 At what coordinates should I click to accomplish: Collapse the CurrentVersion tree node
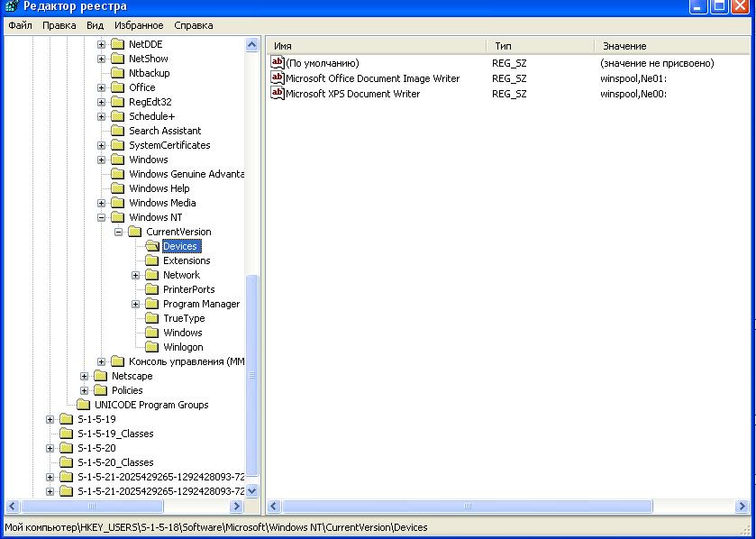coord(119,232)
